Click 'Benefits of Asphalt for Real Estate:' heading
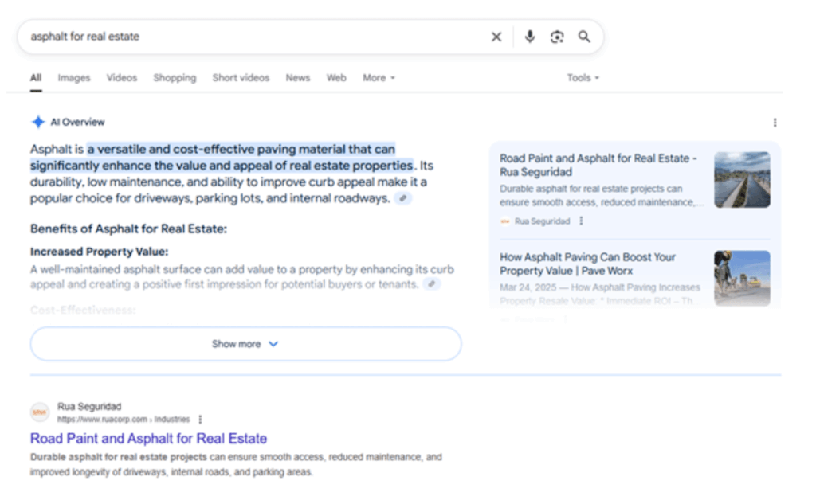 128,229
